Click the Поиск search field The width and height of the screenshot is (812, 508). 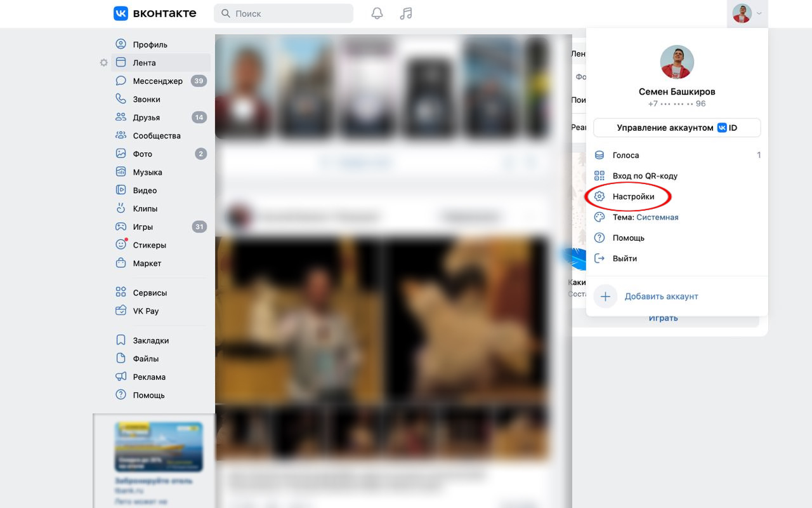[284, 13]
